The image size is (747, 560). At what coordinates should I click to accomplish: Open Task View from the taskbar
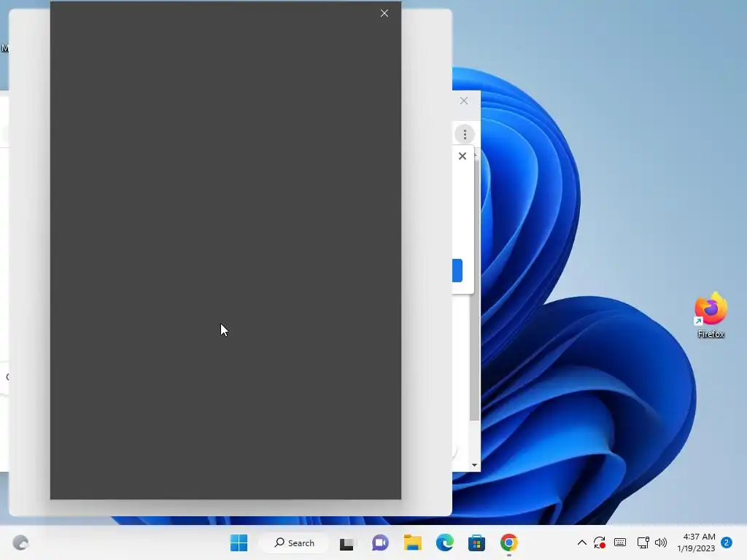tap(347, 542)
